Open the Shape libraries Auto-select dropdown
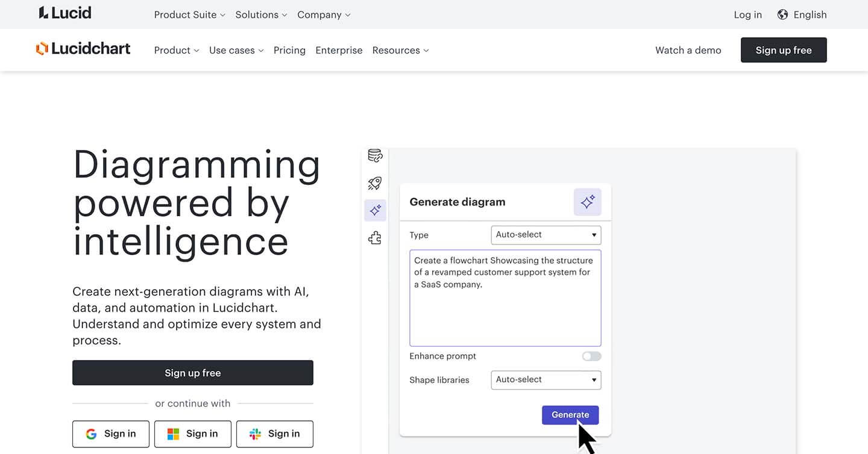Image resolution: width=868 pixels, height=454 pixels. 546,380
